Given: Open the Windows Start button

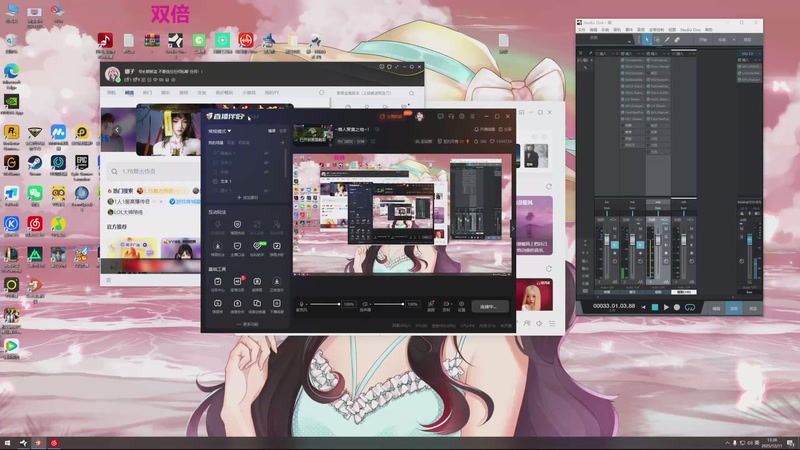Looking at the screenshot, I should pyautogui.click(x=7, y=443).
